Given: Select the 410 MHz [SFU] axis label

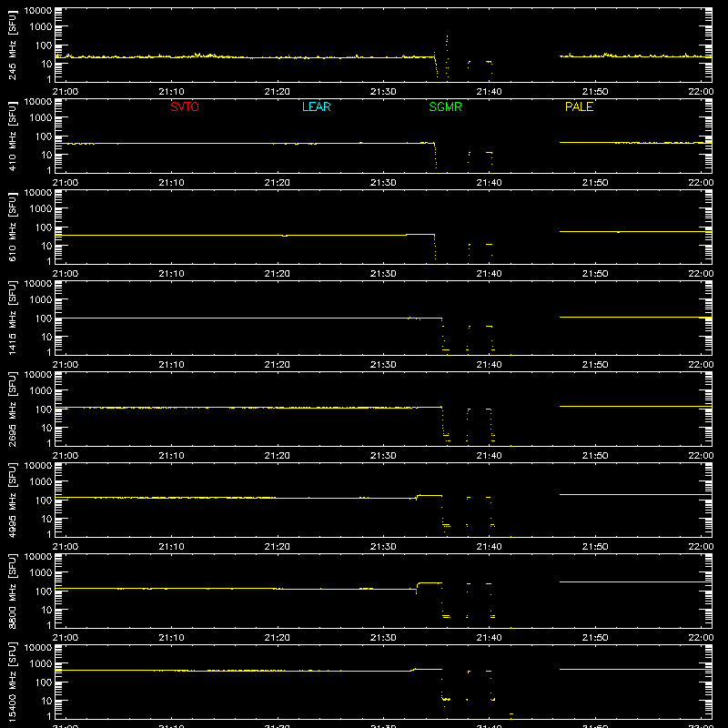Looking at the screenshot, I should (x=13, y=136).
